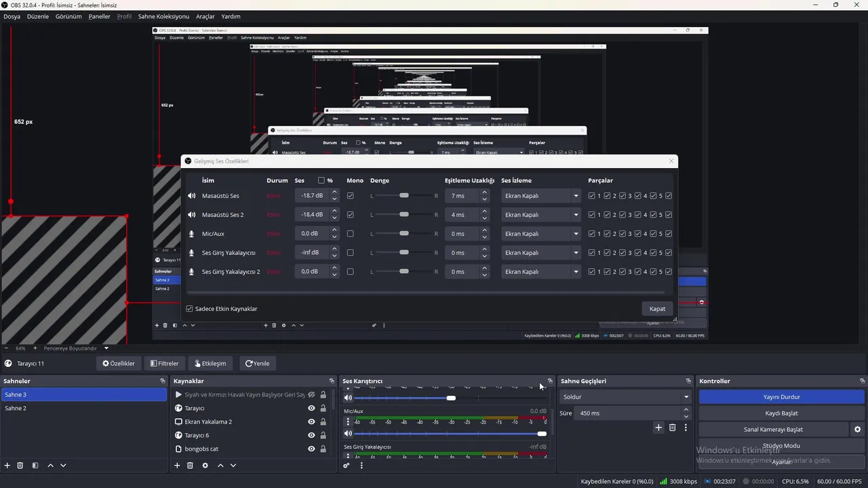Undock the Kontroller panel via float icon
The height and width of the screenshot is (488, 868).
(x=862, y=381)
